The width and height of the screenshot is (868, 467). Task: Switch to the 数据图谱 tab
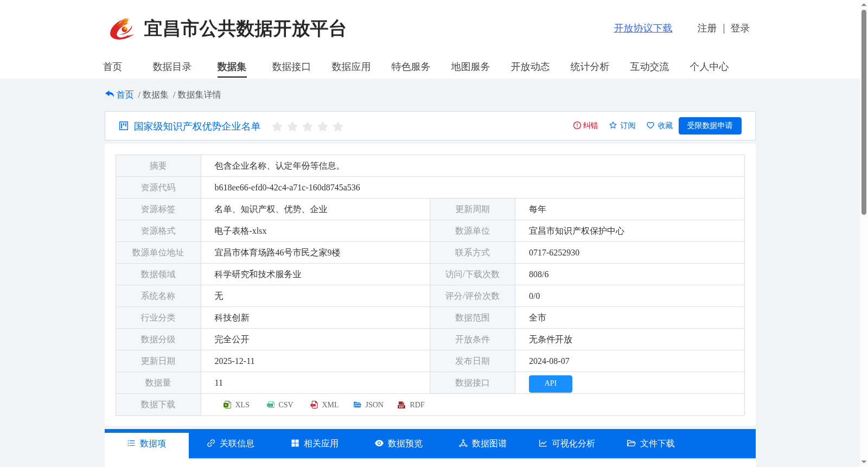pyautogui.click(x=483, y=444)
